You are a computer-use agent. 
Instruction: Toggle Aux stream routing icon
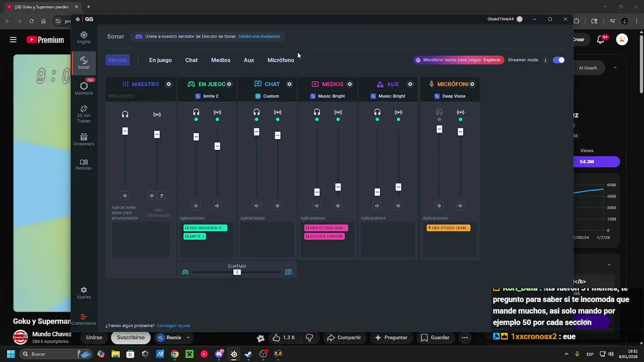click(398, 112)
